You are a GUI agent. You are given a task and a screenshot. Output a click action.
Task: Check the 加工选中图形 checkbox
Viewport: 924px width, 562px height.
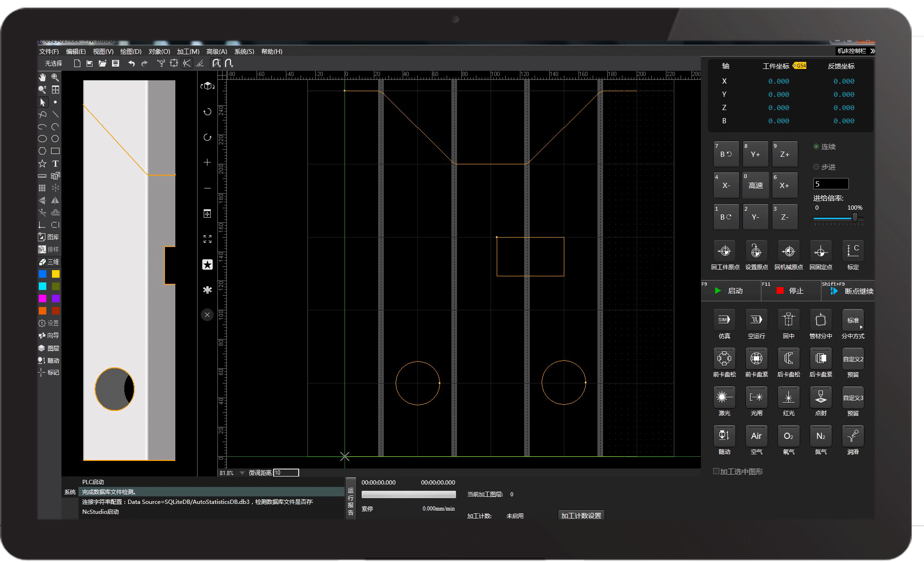[x=716, y=471]
